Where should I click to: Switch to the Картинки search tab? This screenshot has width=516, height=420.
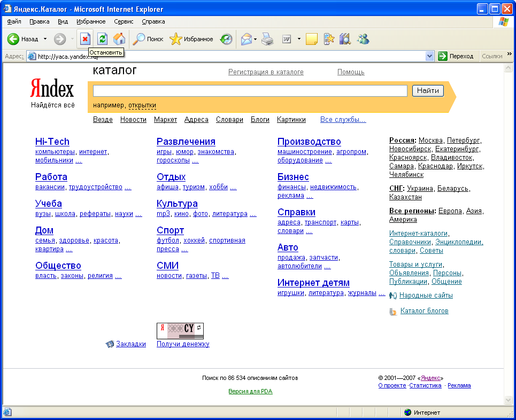tap(291, 119)
